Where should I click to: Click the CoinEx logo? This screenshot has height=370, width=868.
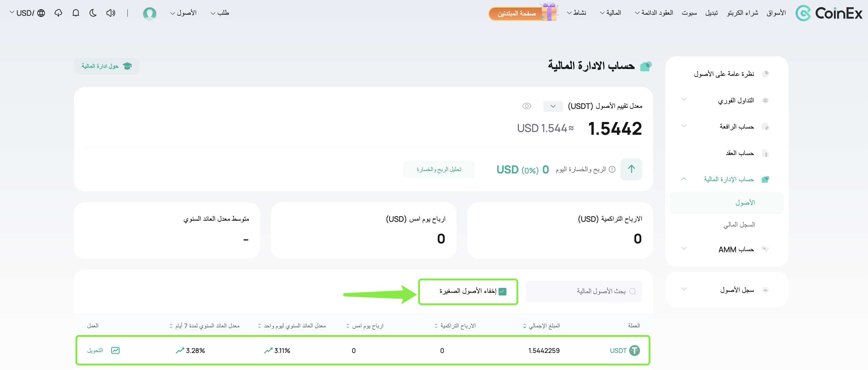click(828, 13)
